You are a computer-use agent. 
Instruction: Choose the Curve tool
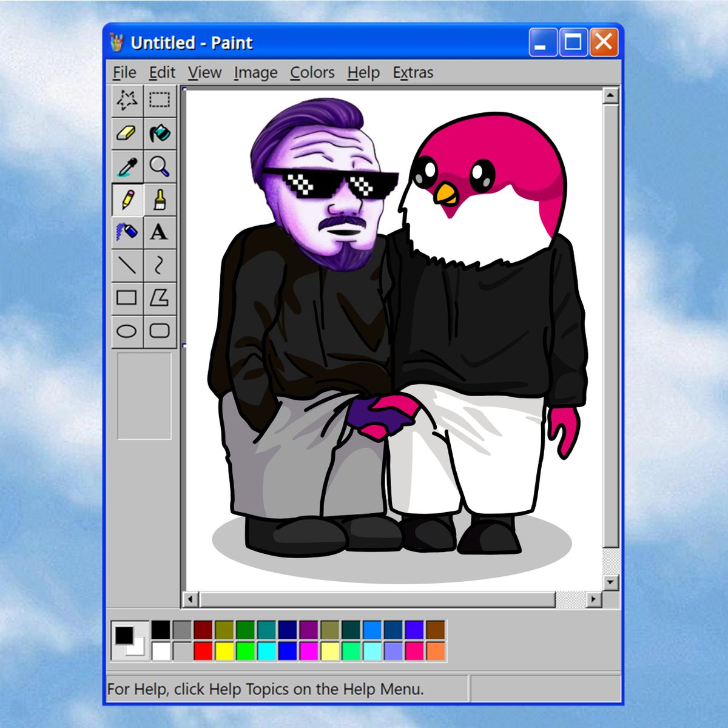tap(160, 265)
